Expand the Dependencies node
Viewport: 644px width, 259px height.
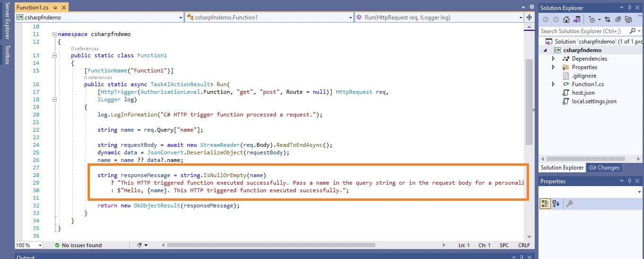554,59
